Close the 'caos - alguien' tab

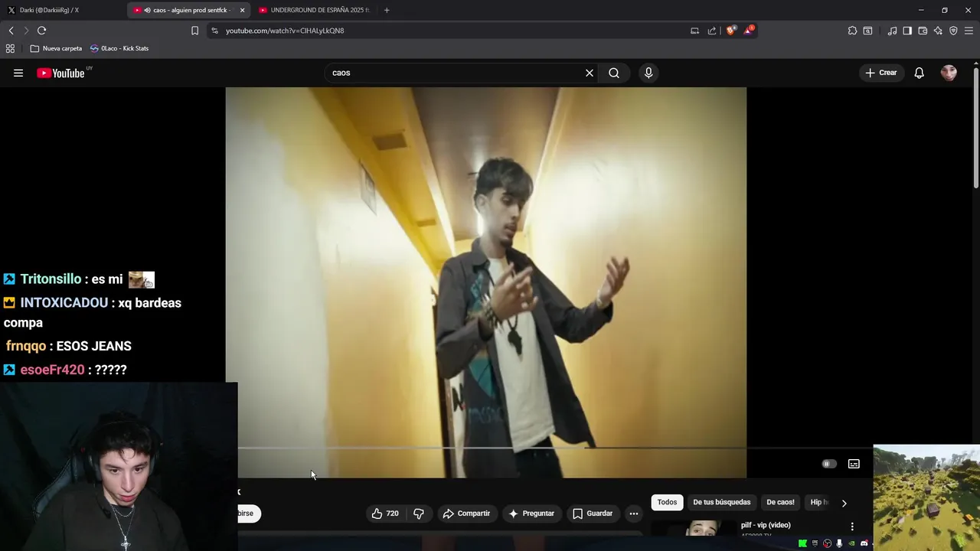tap(242, 10)
